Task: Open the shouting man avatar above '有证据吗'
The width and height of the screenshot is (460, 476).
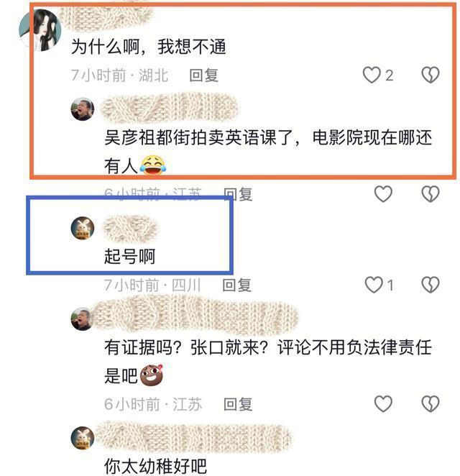Action: [x=82, y=319]
